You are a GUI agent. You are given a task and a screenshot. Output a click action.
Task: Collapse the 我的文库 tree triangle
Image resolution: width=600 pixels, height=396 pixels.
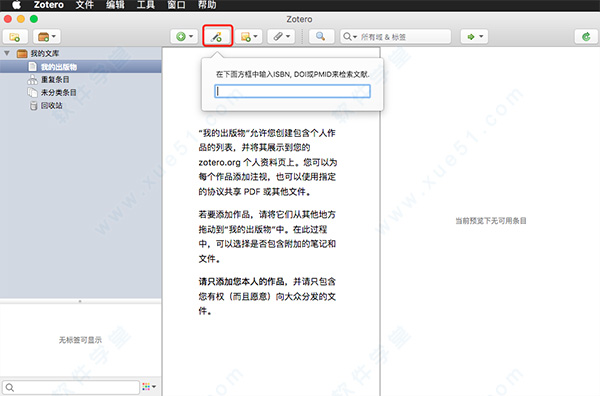pyautogui.click(x=7, y=53)
